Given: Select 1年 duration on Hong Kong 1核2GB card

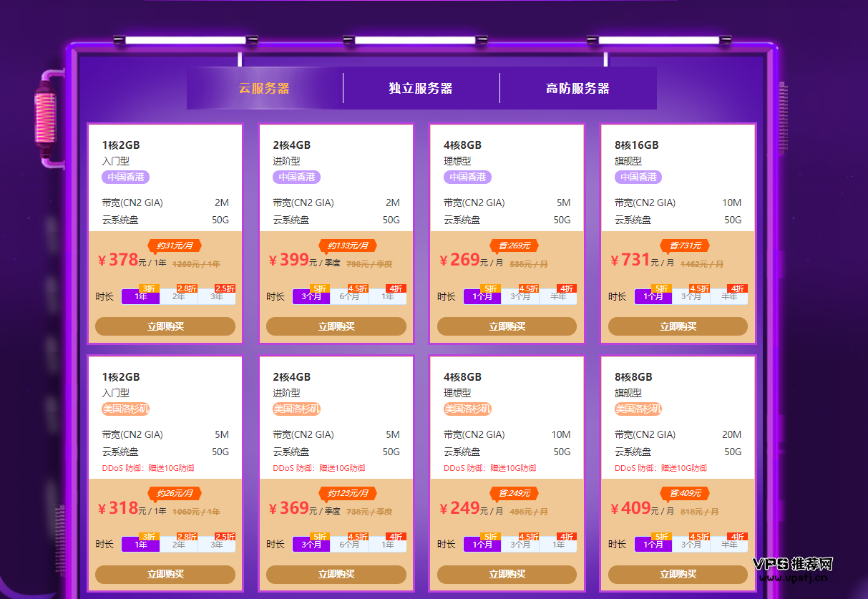Looking at the screenshot, I should pyautogui.click(x=141, y=296).
